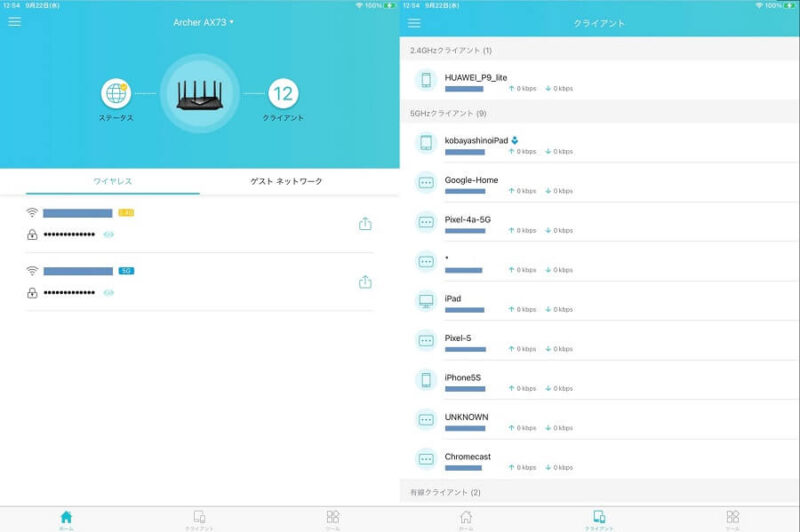Open UNKNOWN client entry
Image resolution: width=800 pixels, height=532 pixels.
click(599, 420)
